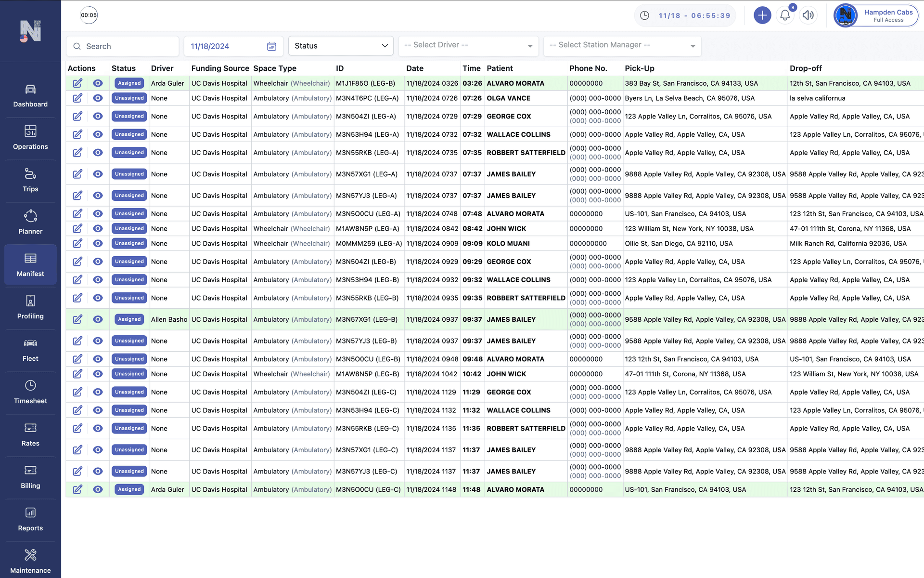View KOLO MUANI trip details eye icon
This screenshot has height=578, width=924.
[98, 244]
